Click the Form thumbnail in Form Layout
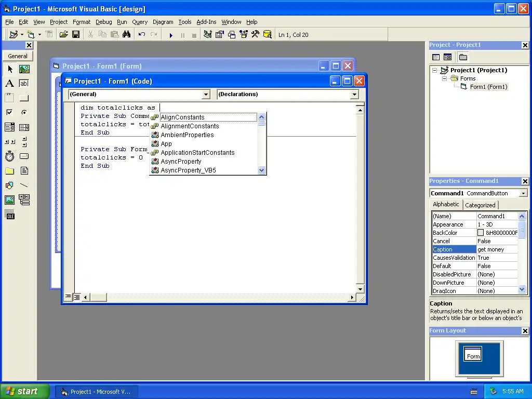The height and width of the screenshot is (399, 532). [473, 354]
